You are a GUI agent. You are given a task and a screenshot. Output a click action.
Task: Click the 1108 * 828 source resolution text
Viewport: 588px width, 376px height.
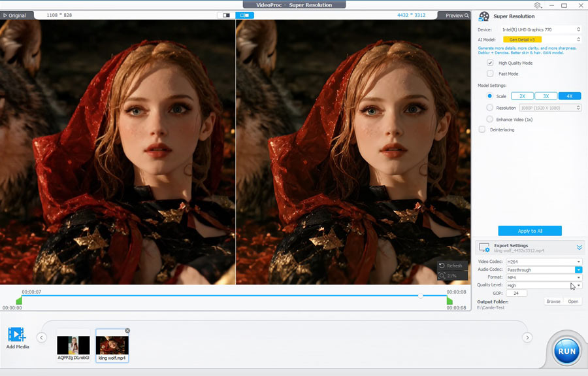[x=59, y=15]
